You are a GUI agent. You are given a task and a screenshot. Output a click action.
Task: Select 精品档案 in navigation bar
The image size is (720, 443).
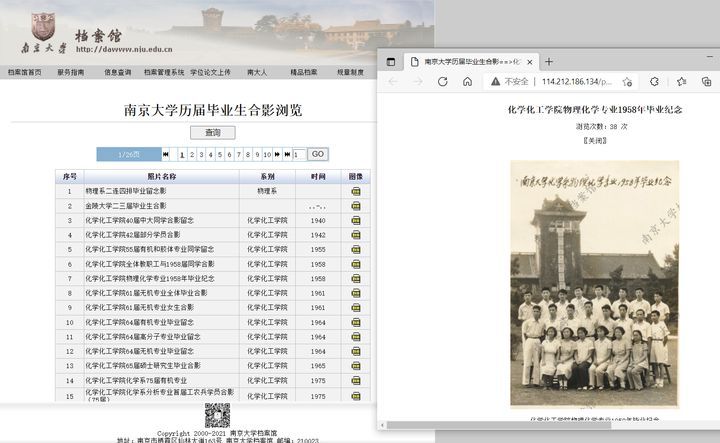click(304, 72)
